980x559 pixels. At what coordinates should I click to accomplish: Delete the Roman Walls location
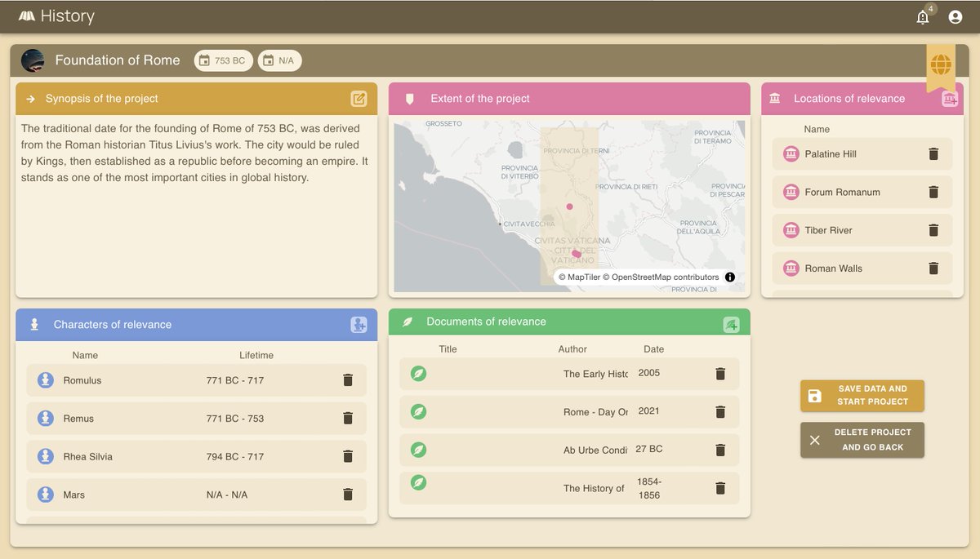click(933, 268)
